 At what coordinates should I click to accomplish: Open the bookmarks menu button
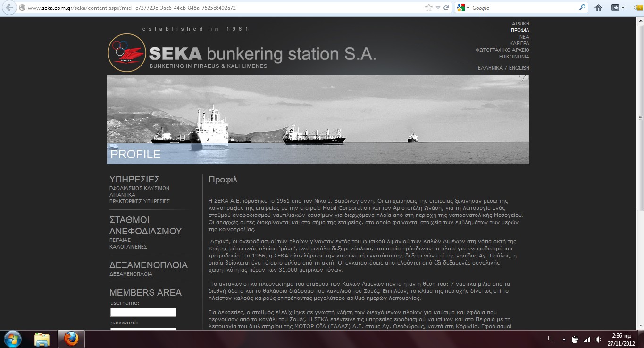(618, 8)
